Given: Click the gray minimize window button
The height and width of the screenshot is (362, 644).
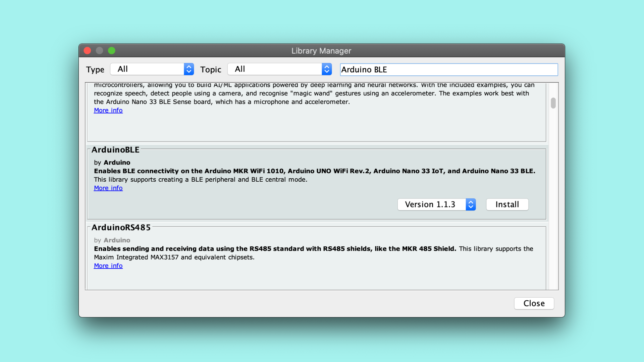Looking at the screenshot, I should tap(100, 51).
